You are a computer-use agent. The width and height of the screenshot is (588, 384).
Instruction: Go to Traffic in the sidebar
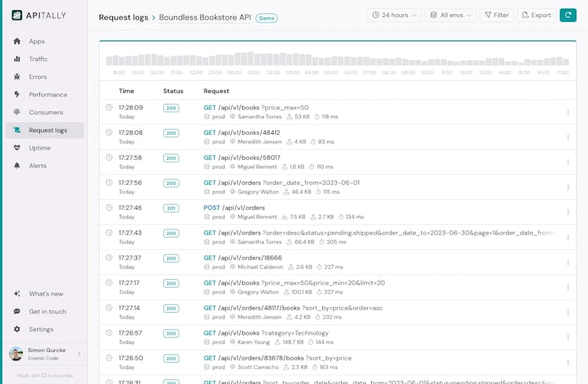click(38, 59)
